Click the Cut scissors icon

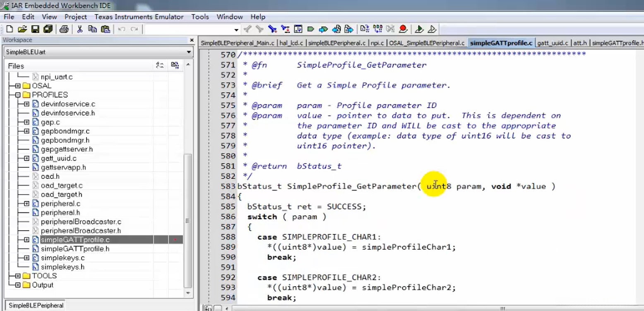(80, 29)
